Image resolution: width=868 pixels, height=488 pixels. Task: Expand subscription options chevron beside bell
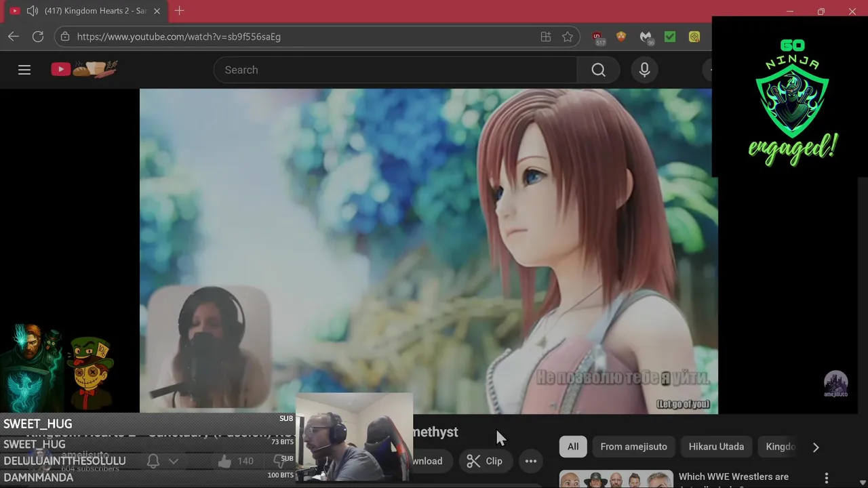click(174, 461)
